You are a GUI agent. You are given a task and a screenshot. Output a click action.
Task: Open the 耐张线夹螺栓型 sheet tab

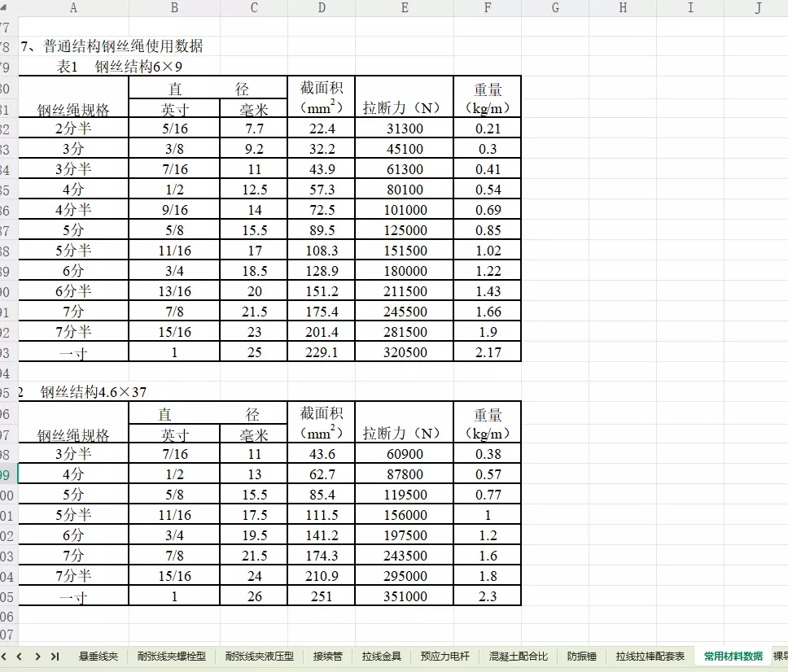click(x=171, y=656)
